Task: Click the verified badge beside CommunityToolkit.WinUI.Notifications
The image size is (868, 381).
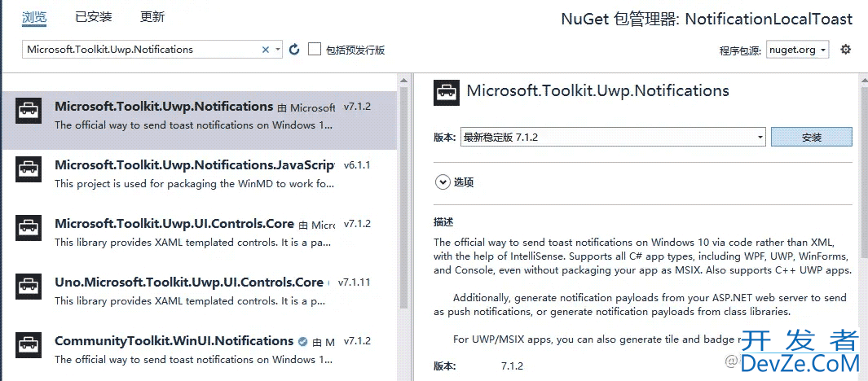Action: click(x=302, y=341)
